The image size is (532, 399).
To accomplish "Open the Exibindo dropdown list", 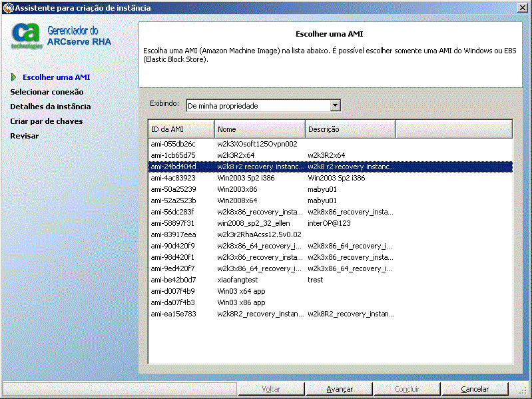I will tap(335, 105).
